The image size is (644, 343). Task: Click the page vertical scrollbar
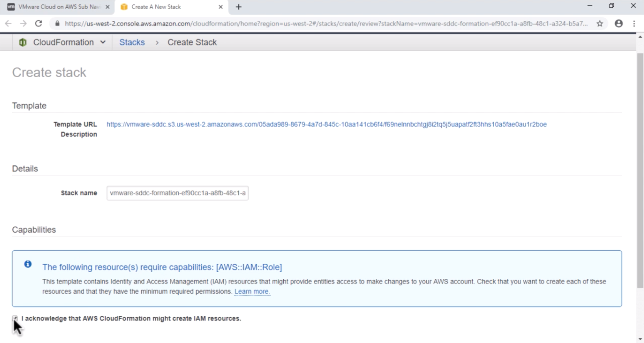click(640, 171)
